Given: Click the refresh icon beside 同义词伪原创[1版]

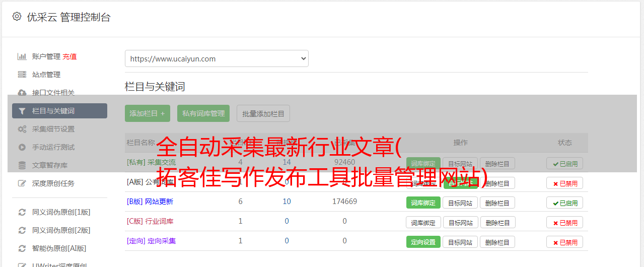Looking at the screenshot, I should 22,212.
